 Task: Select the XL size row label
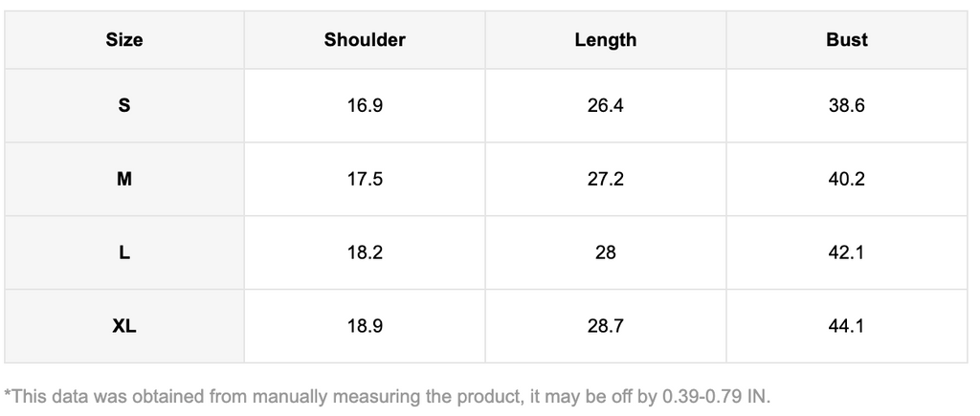point(124,326)
